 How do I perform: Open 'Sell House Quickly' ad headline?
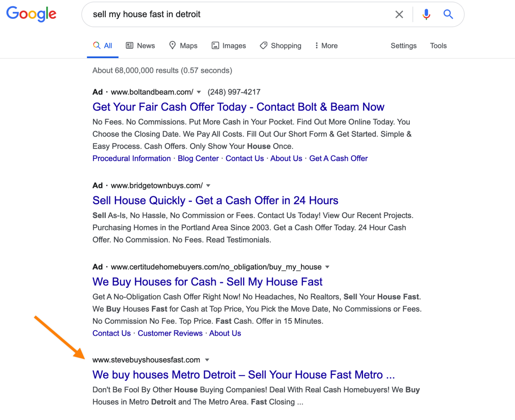215,201
